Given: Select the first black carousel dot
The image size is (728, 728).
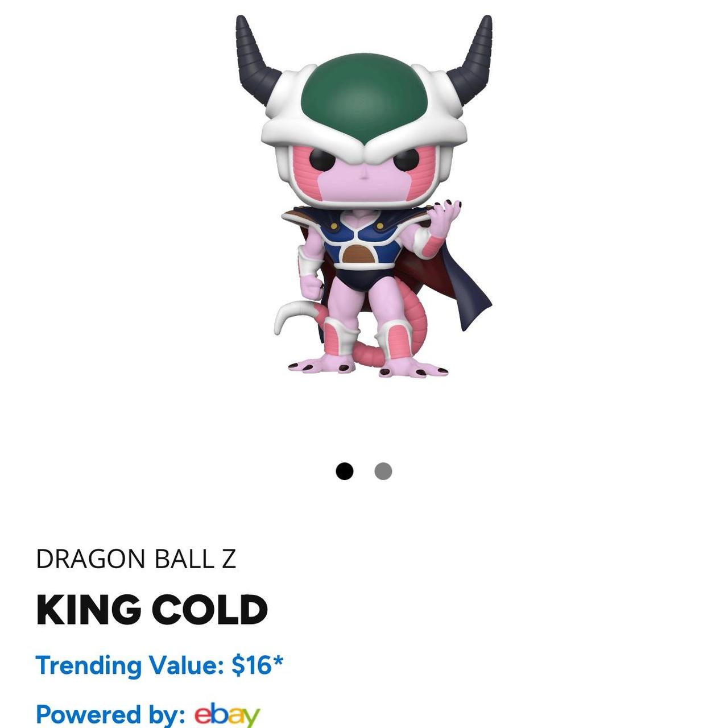Looking at the screenshot, I should point(344,471).
